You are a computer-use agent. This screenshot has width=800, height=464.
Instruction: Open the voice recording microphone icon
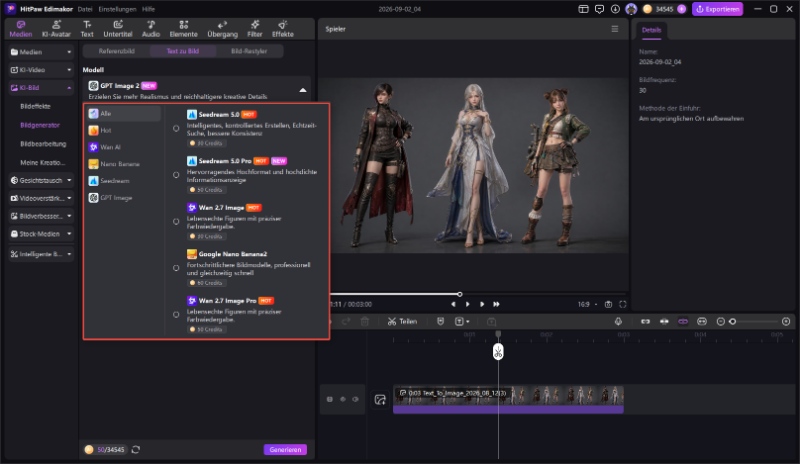tap(618, 322)
